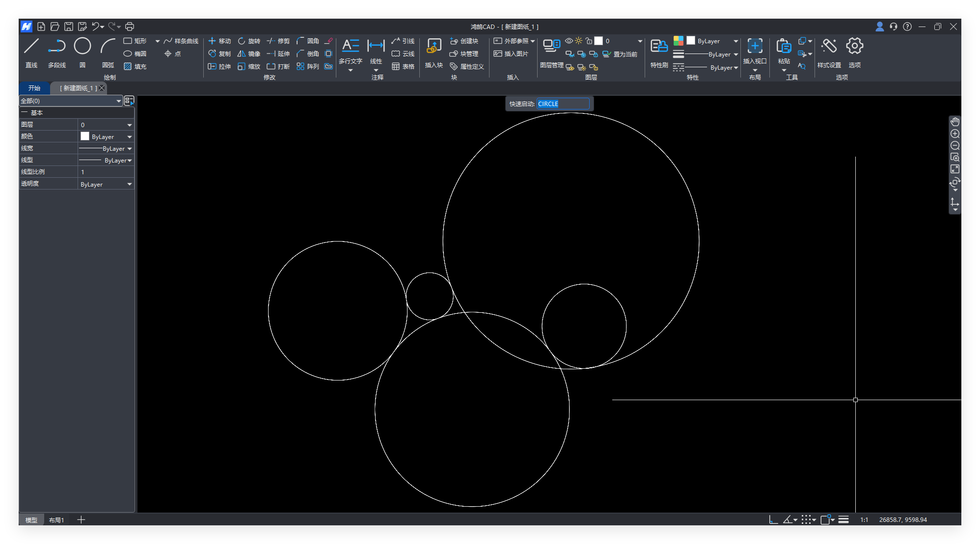Switch to the 布局1 layout tab
Screen dimensions: 980x544
coord(56,520)
